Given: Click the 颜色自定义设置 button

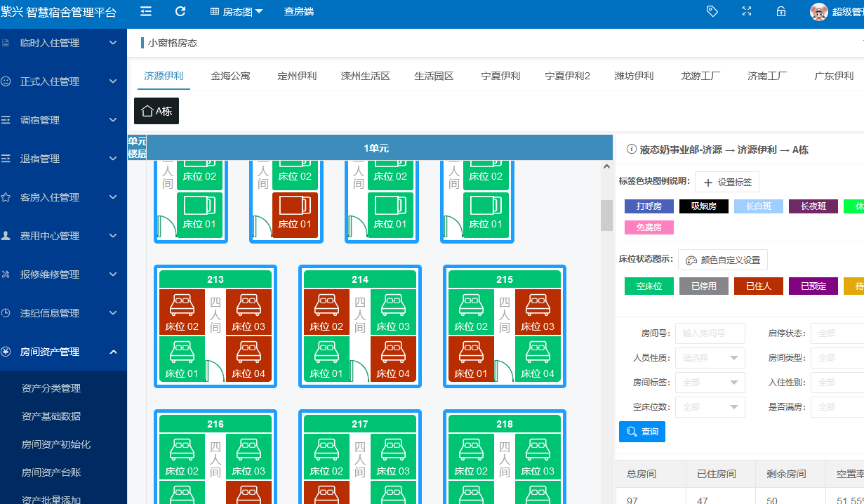Looking at the screenshot, I should click(723, 260).
